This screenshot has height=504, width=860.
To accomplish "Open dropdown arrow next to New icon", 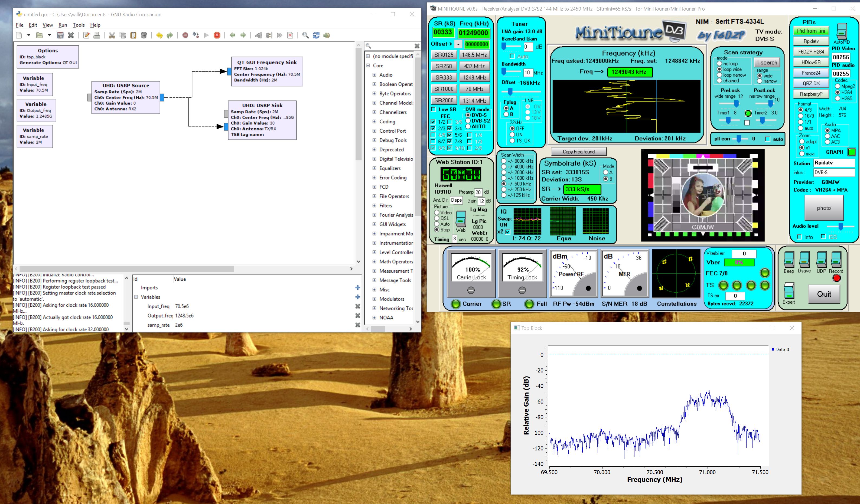I will [29, 35].
